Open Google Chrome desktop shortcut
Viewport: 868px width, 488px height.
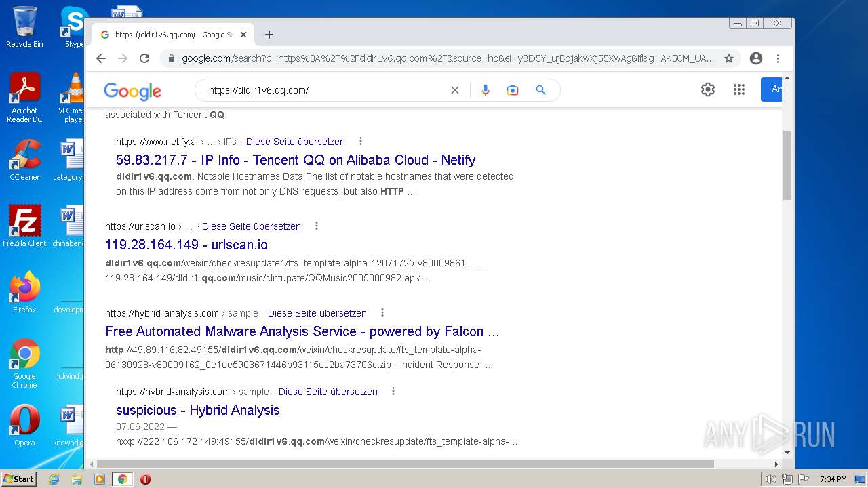[x=24, y=363]
